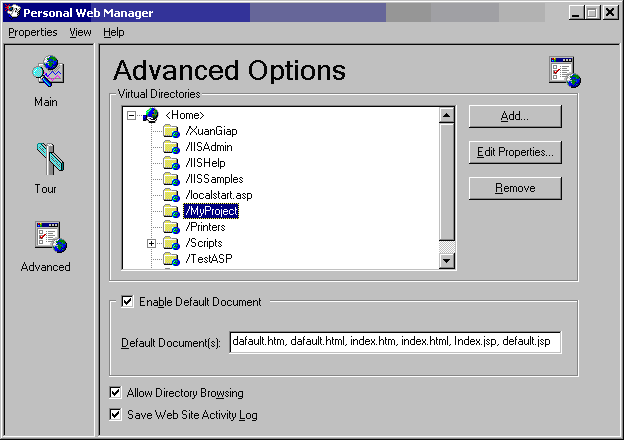Viewport: 624px width, 440px height.
Task: Open the Tour sidebar icon
Action: click(46, 159)
